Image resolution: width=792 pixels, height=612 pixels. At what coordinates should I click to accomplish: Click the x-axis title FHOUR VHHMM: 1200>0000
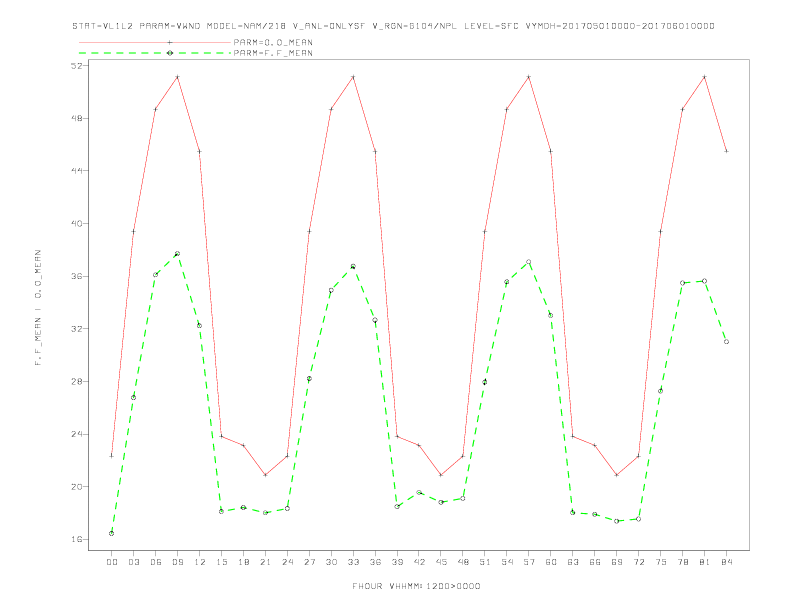click(416, 586)
